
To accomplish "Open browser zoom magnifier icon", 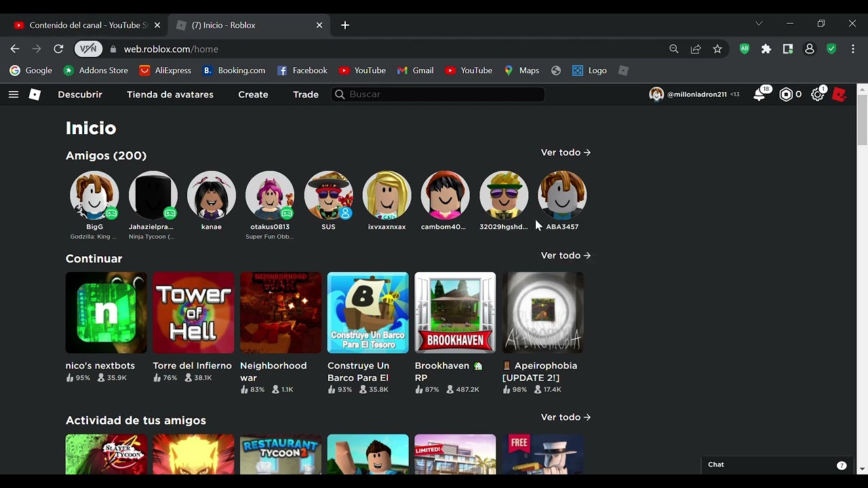I will (673, 49).
